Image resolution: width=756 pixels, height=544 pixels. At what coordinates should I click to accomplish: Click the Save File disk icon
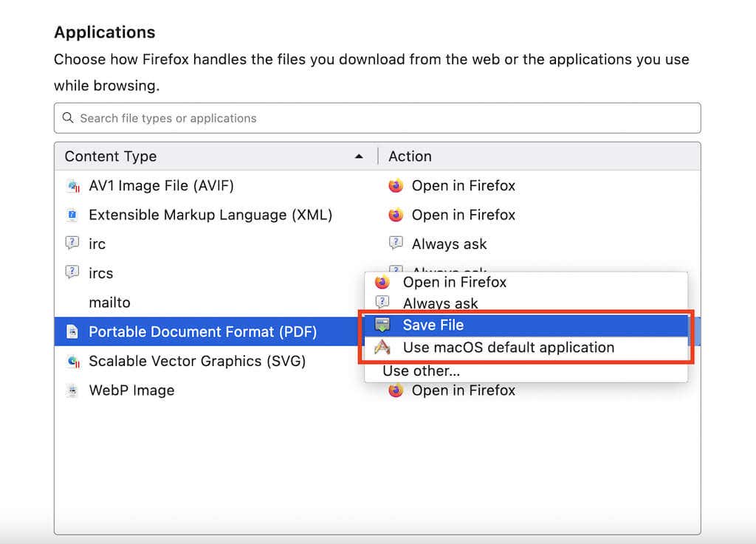382,326
